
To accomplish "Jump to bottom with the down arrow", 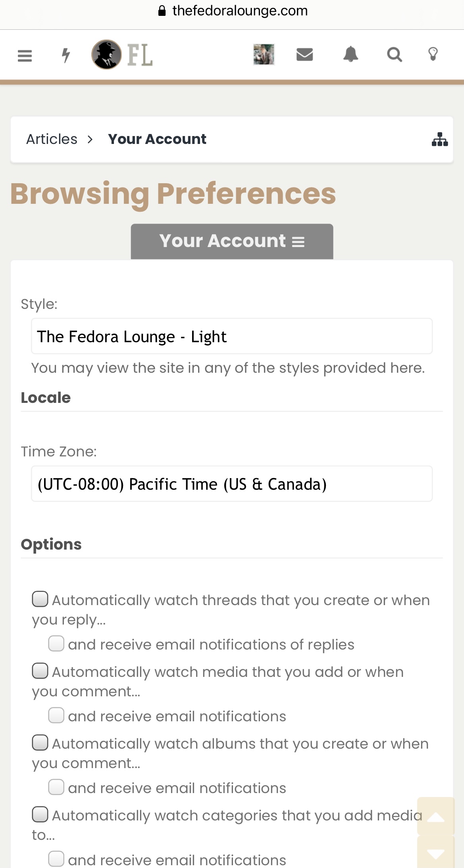I will click(x=436, y=853).
